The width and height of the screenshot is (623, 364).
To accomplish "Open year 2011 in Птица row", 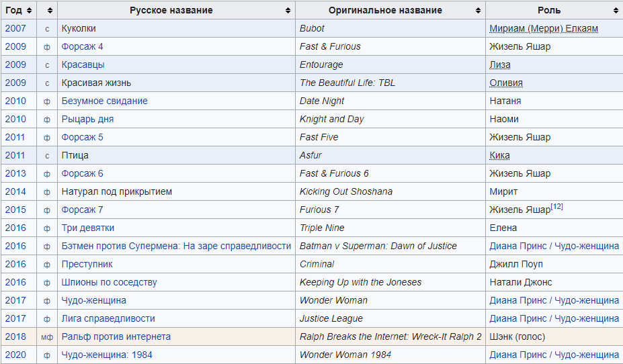I will 15,155.
